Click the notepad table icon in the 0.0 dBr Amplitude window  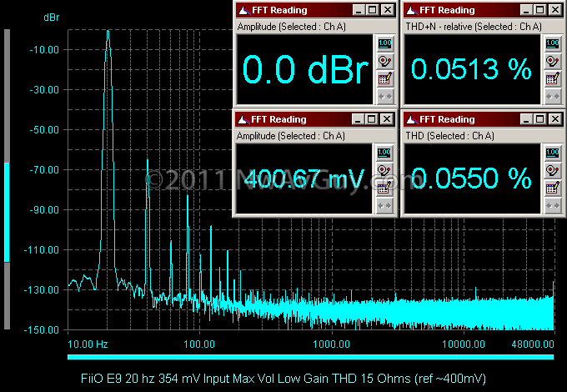coord(384,79)
